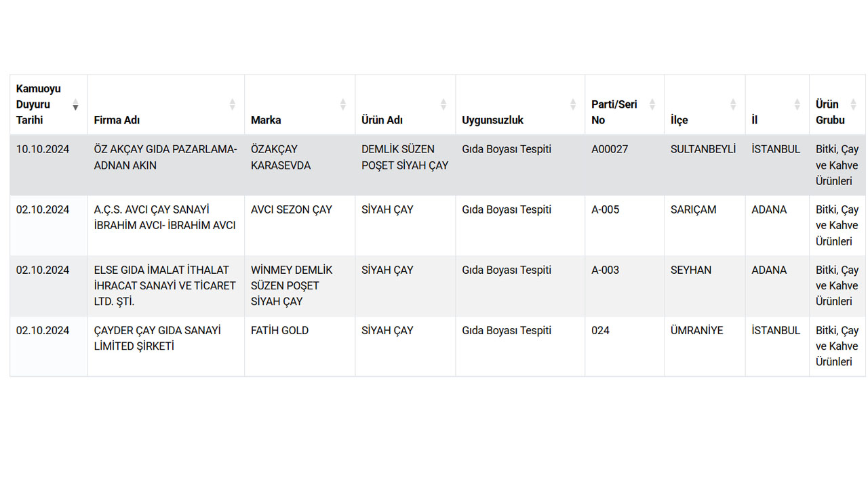The width and height of the screenshot is (868, 488).
Task: Select the Marka column header text
Action: (x=266, y=120)
